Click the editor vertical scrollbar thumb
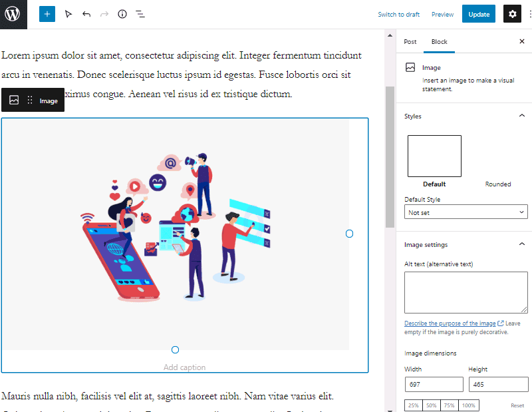Image resolution: width=532 pixels, height=412 pixels. [x=390, y=157]
